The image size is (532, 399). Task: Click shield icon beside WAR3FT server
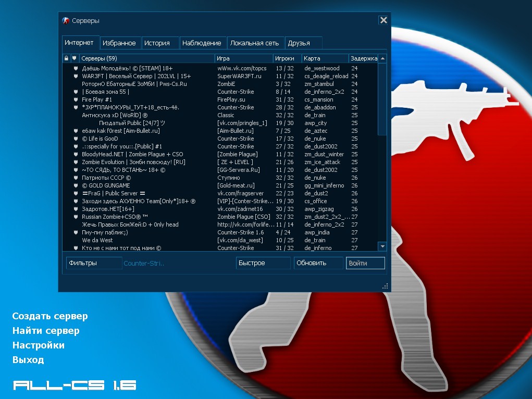76,77
